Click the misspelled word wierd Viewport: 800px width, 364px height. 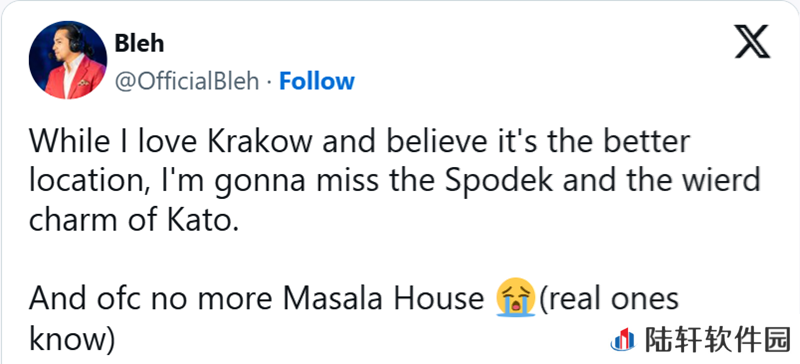click(x=718, y=182)
